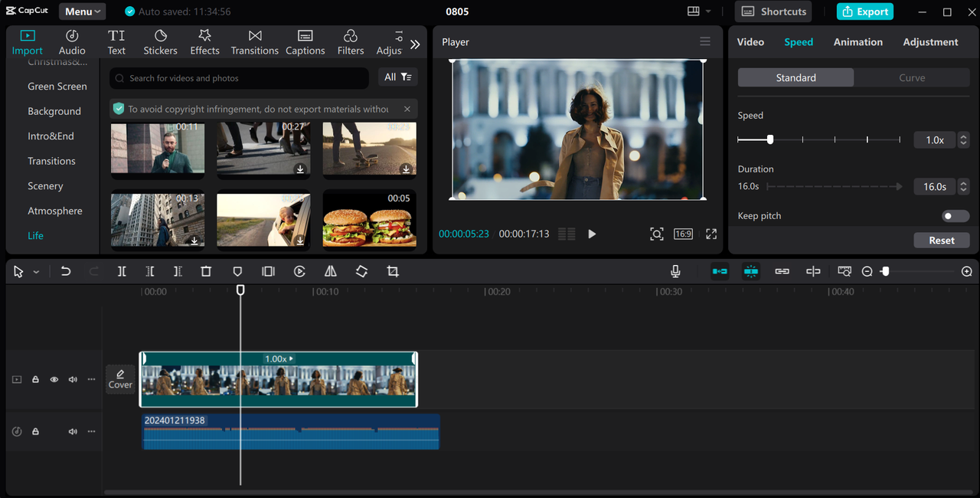This screenshot has height=498, width=980.
Task: Expand more tabs with double chevron
Action: (415, 44)
